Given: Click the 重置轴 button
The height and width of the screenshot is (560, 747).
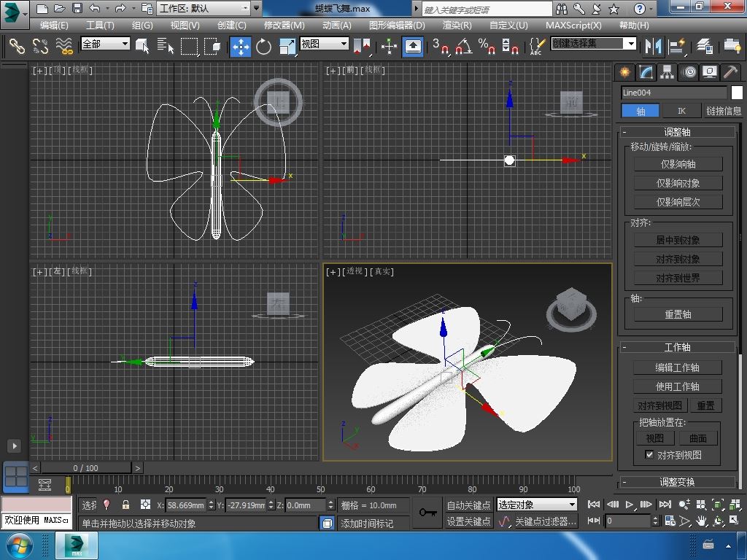Looking at the screenshot, I should point(678,314).
